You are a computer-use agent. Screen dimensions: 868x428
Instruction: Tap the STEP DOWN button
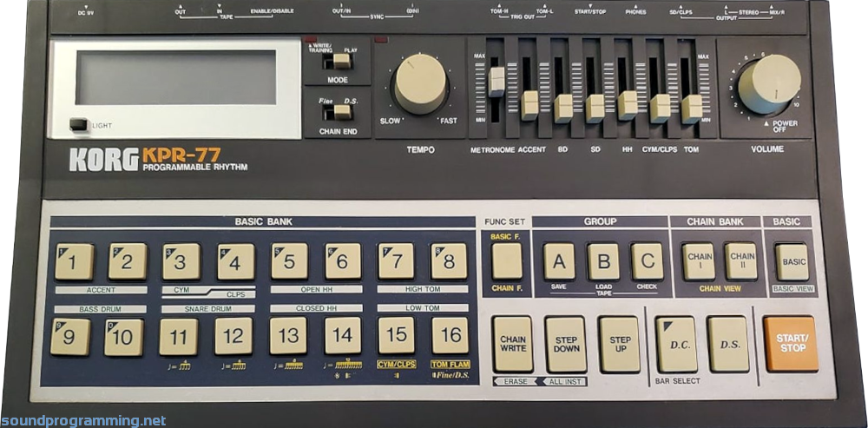[x=566, y=344]
